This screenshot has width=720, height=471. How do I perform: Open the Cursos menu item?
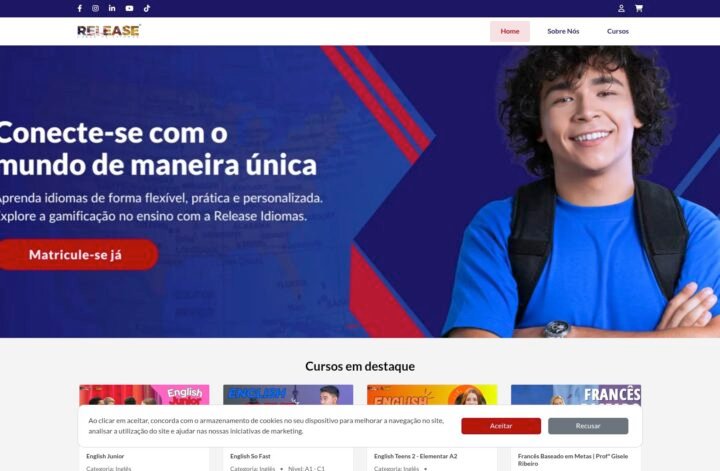pyautogui.click(x=618, y=31)
